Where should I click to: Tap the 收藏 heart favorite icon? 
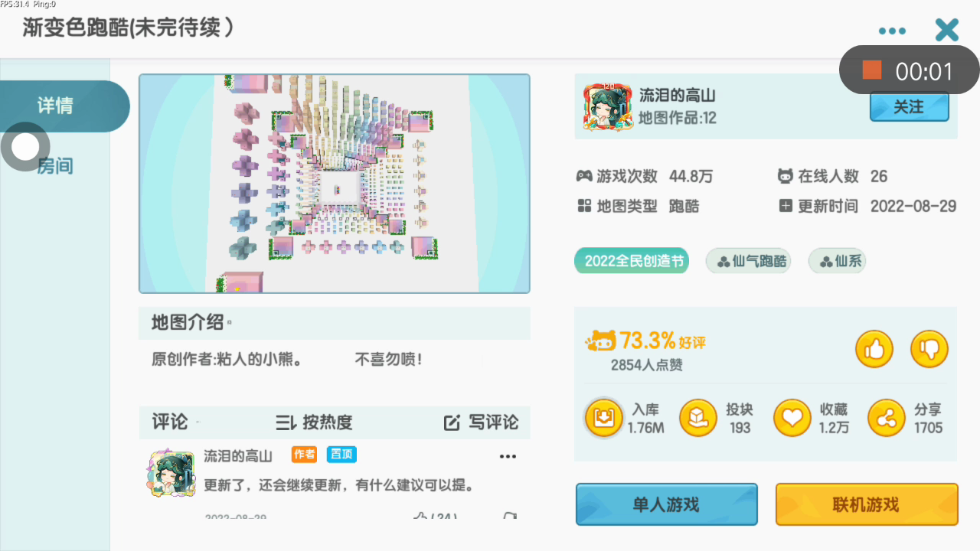(792, 418)
